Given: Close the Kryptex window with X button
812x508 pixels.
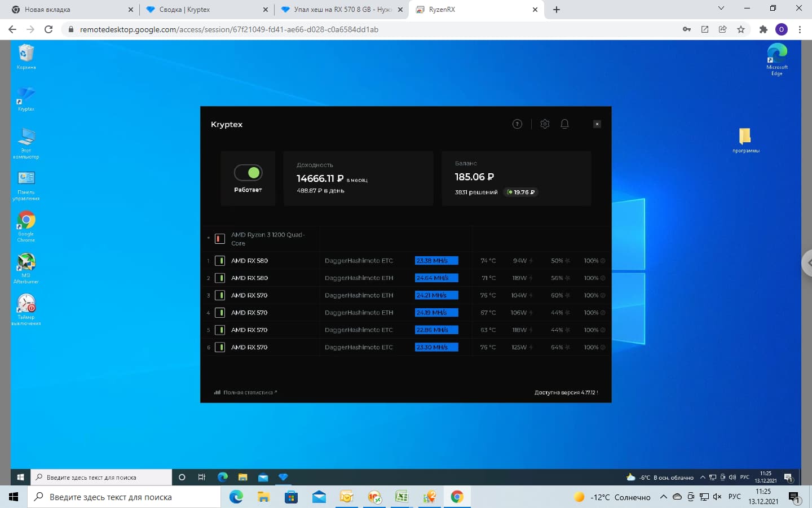Looking at the screenshot, I should coord(597,124).
